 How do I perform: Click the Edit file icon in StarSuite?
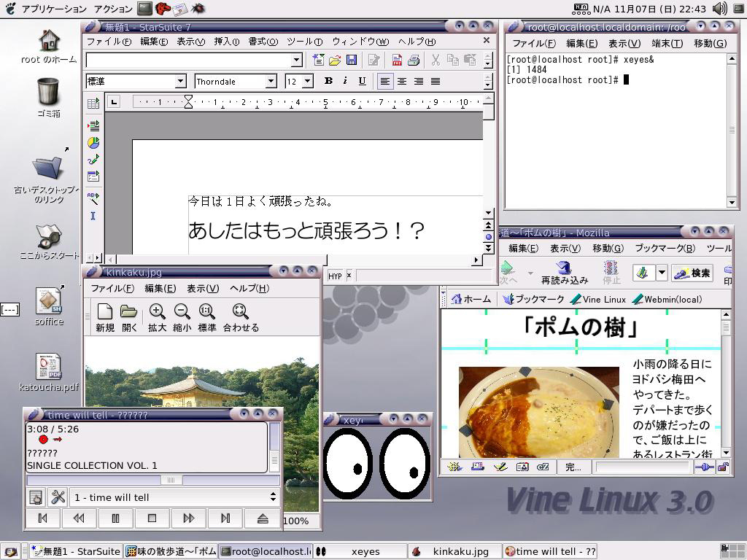point(374,60)
